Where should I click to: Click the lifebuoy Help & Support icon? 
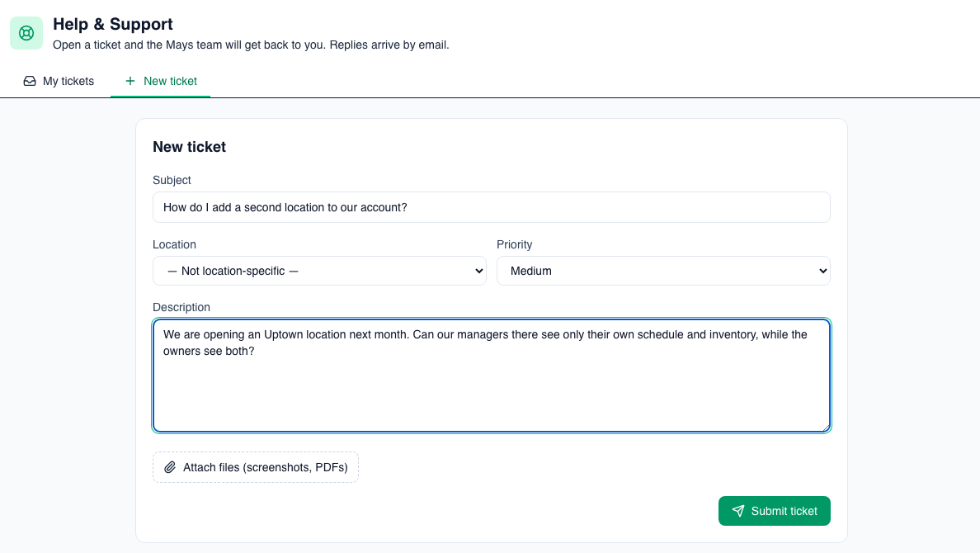[26, 33]
